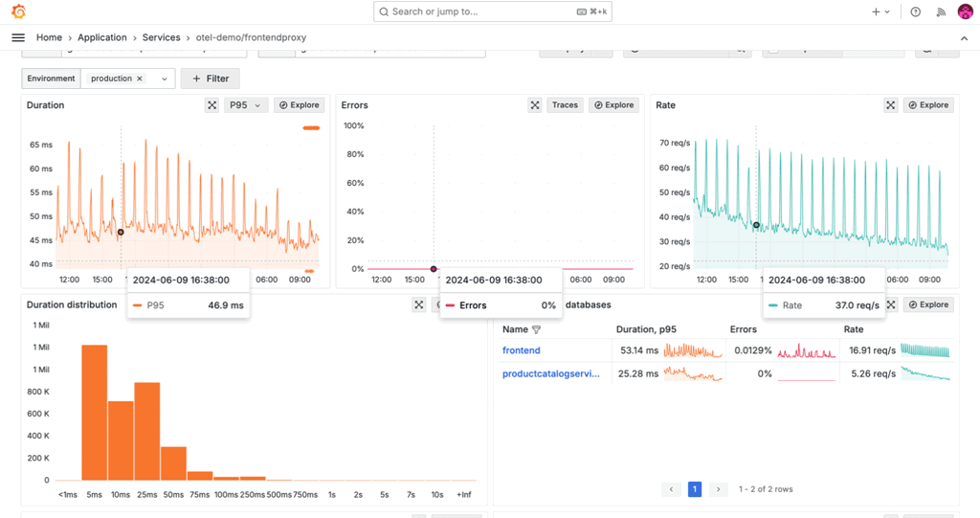
Task: Go to Application breadcrumb
Action: click(102, 37)
